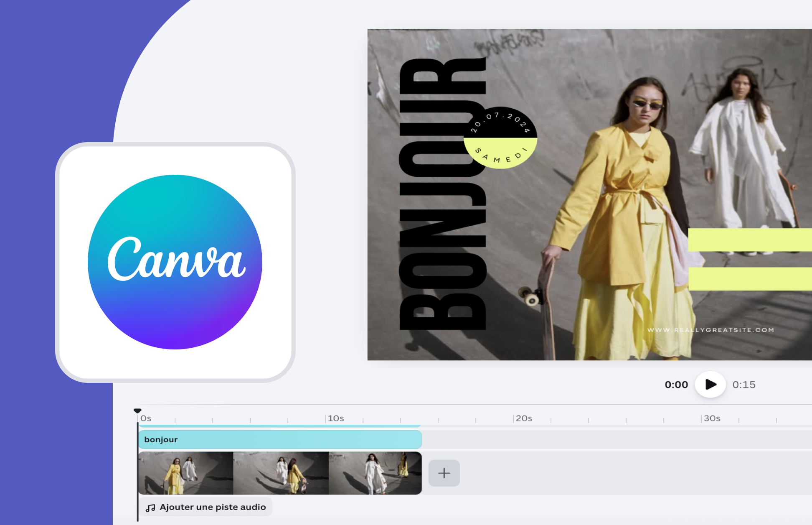
Task: Select the first video clip thumbnail
Action: [x=185, y=473]
